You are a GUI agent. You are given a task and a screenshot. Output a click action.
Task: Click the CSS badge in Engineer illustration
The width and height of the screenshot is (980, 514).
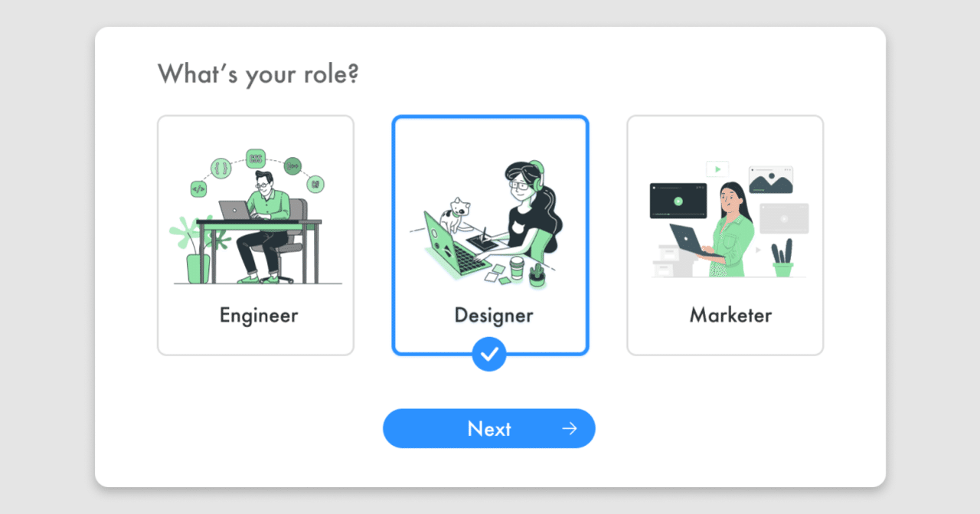click(x=256, y=159)
